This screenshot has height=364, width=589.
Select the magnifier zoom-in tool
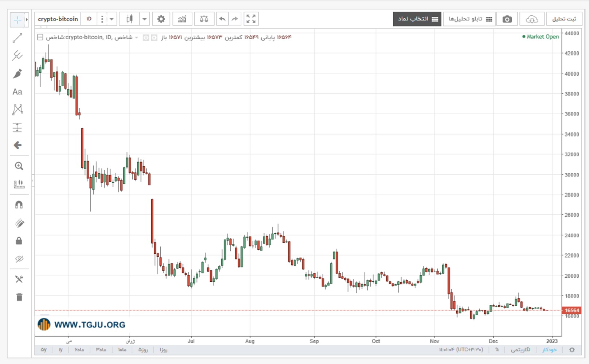[x=19, y=166]
